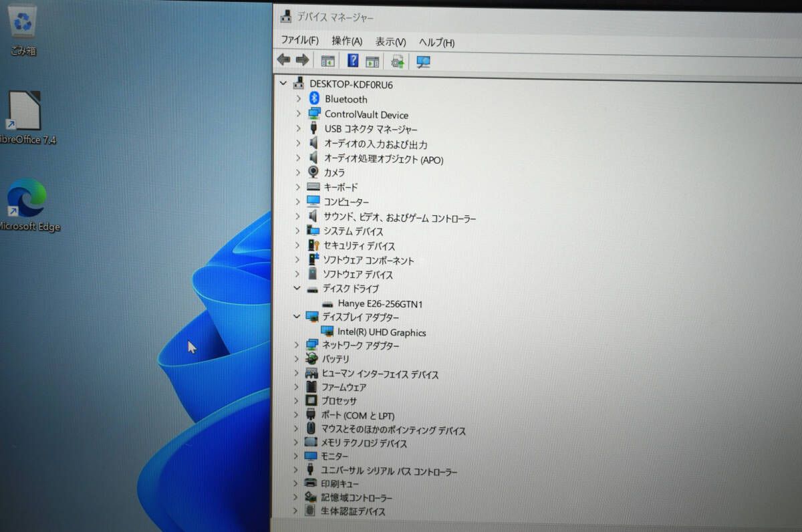This screenshot has width=802, height=532.
Task: Select ソフトウェア デバイス row
Action: (358, 275)
